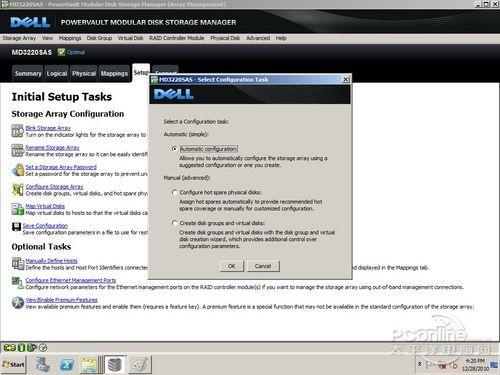Select Create disk groups and virtual disks option

[x=174, y=223]
